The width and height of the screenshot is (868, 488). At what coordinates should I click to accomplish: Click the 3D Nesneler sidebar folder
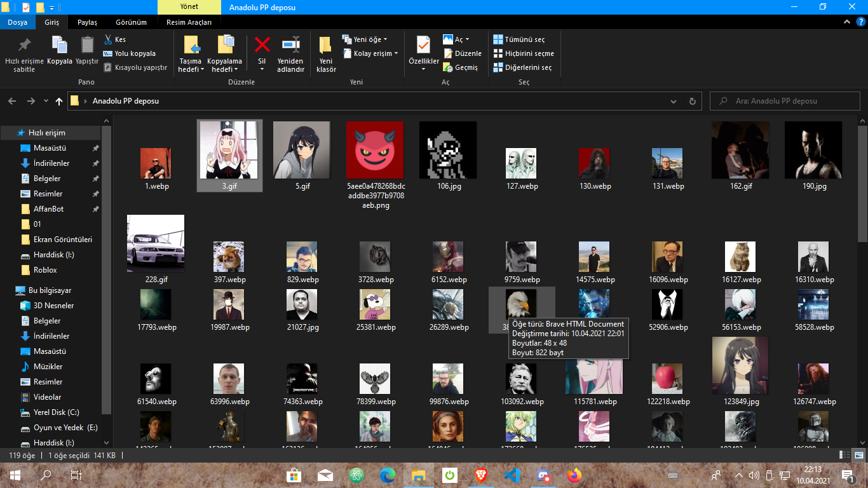[53, 306]
